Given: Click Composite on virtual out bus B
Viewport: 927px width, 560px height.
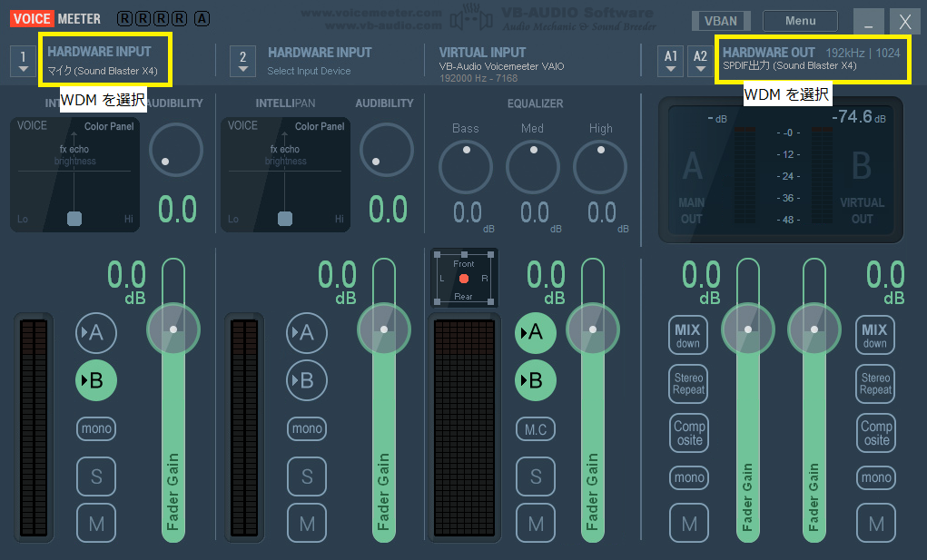Looking at the screenshot, I should tap(875, 433).
